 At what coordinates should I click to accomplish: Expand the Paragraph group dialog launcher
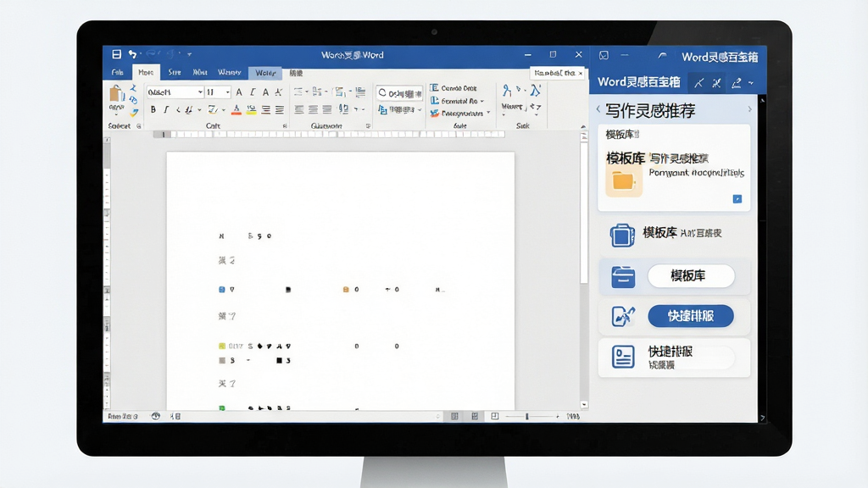pyautogui.click(x=368, y=126)
